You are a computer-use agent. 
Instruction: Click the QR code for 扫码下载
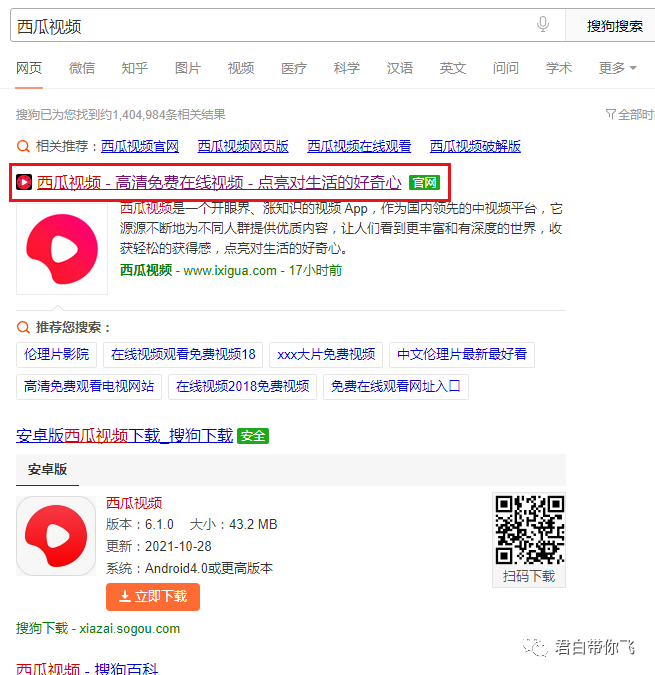[529, 529]
